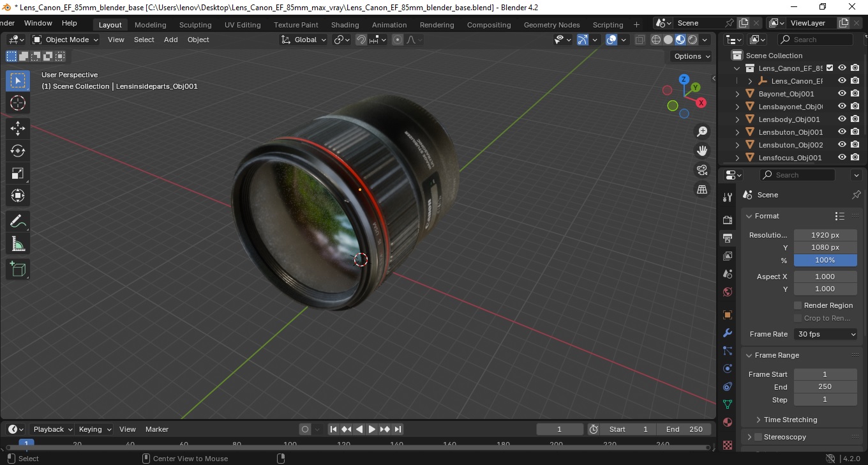
Task: Switch to the UV Editing workspace tab
Action: pos(243,25)
